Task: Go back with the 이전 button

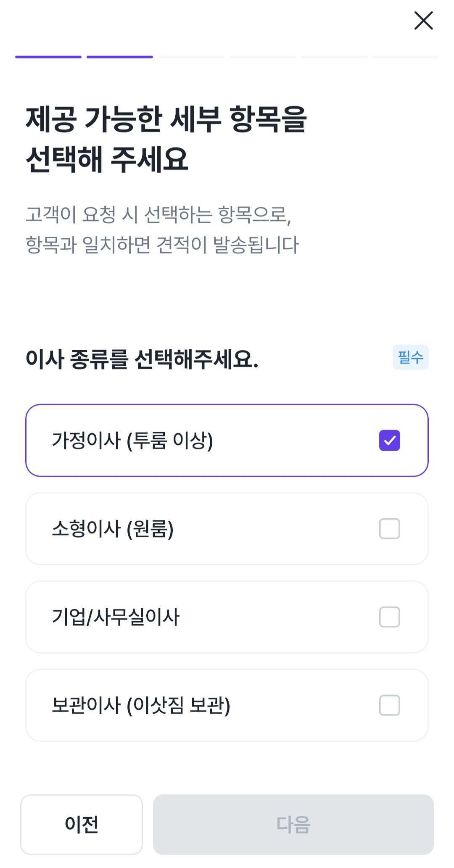Action: pyautogui.click(x=82, y=824)
